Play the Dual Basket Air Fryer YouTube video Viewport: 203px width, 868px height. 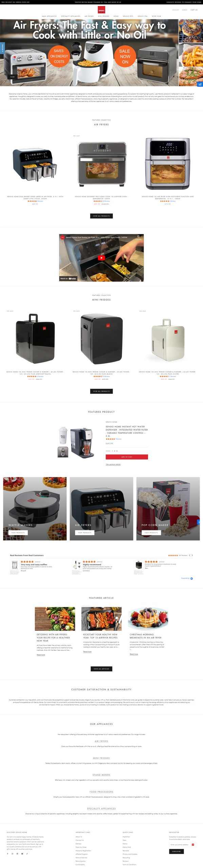101,258
